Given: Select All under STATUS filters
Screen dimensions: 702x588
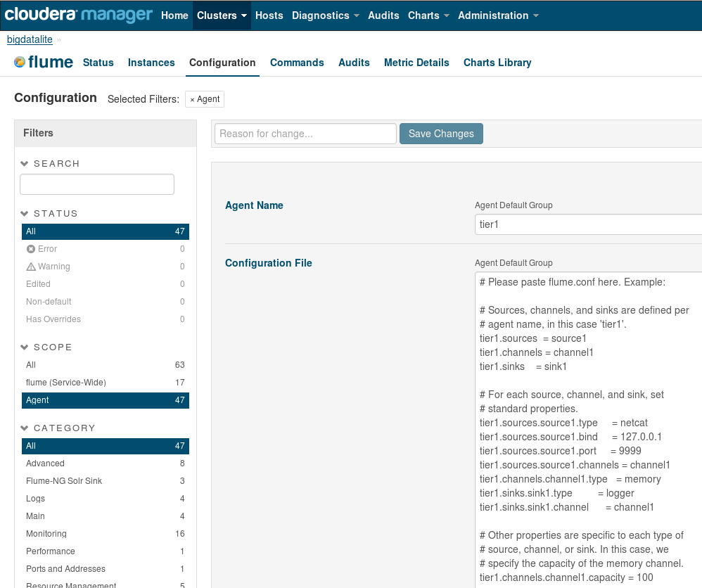Looking at the screenshot, I should [106, 231].
